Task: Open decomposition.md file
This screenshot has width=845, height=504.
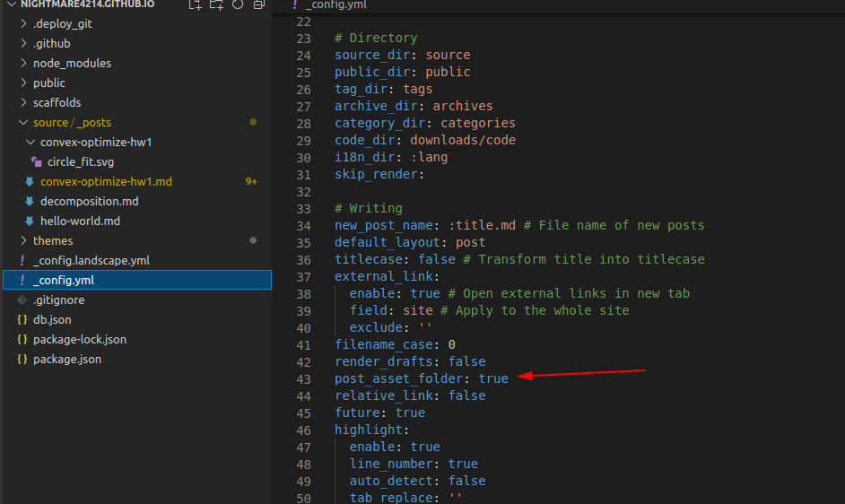Action: point(90,201)
